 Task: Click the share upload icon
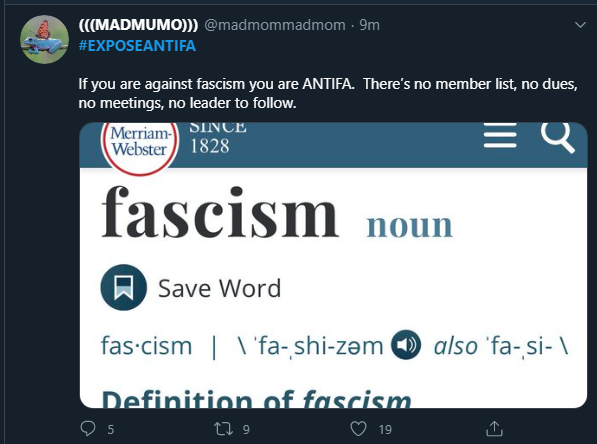click(494, 428)
